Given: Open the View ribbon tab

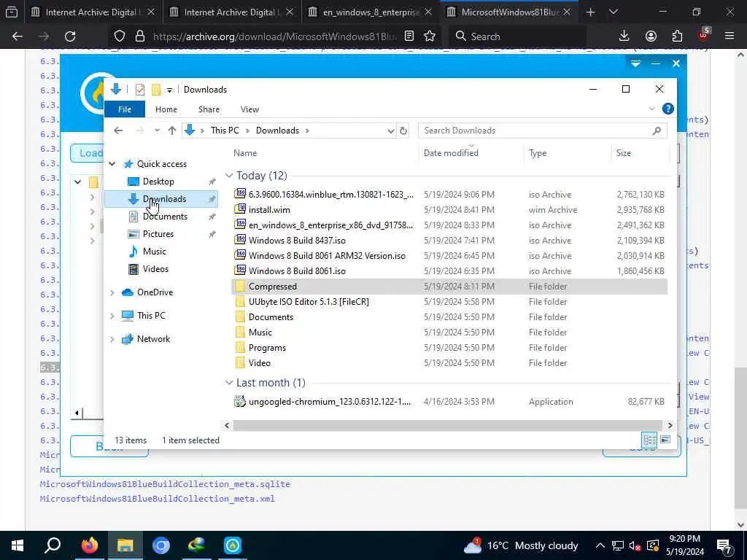Looking at the screenshot, I should tap(249, 109).
